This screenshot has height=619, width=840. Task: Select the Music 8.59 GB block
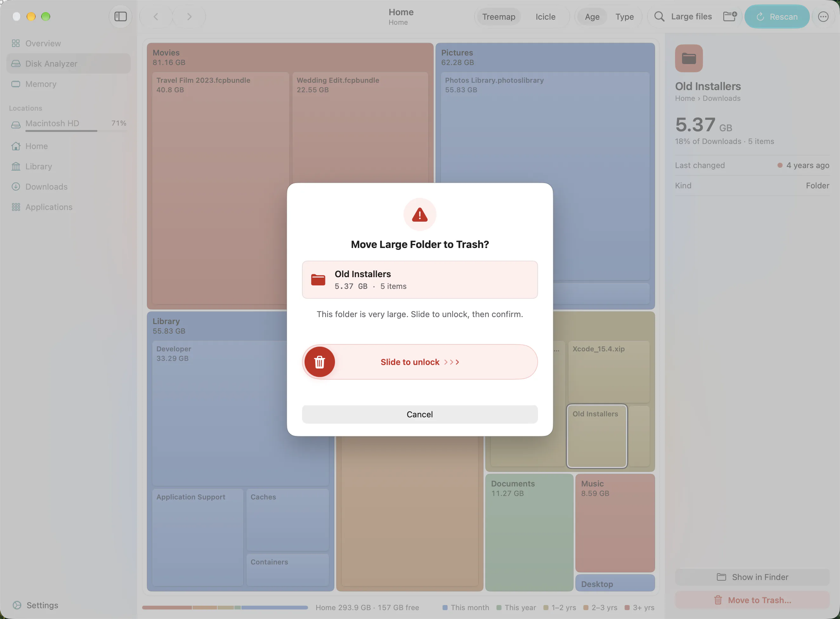tap(615, 523)
